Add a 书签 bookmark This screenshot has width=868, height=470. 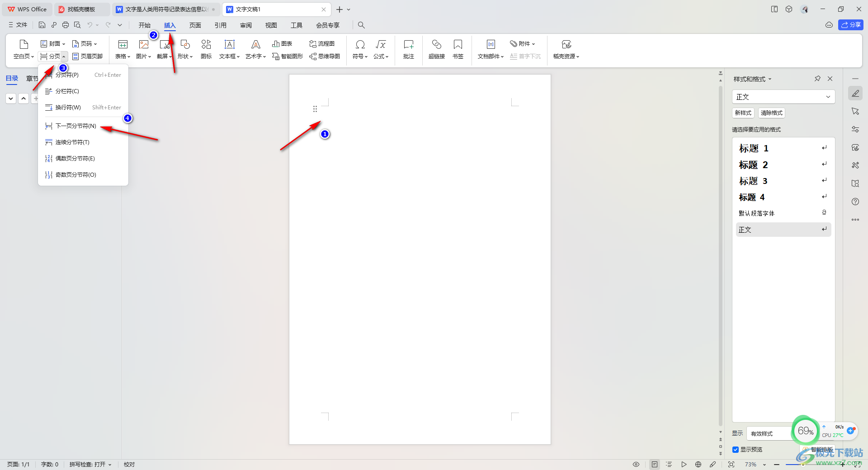pyautogui.click(x=458, y=49)
